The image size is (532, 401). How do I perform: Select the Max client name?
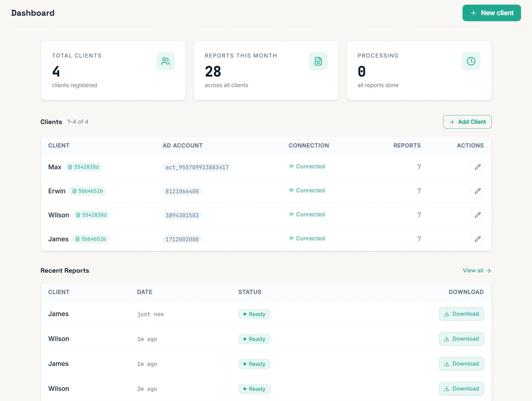(x=55, y=167)
